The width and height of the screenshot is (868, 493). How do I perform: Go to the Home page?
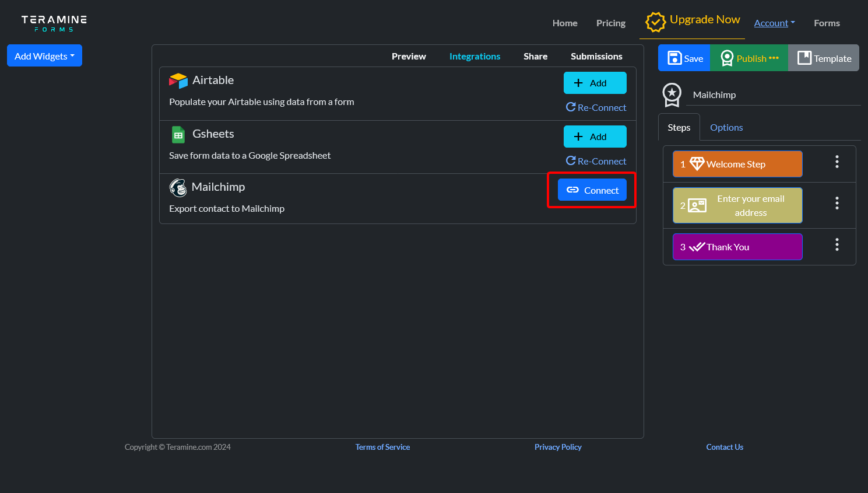[565, 23]
